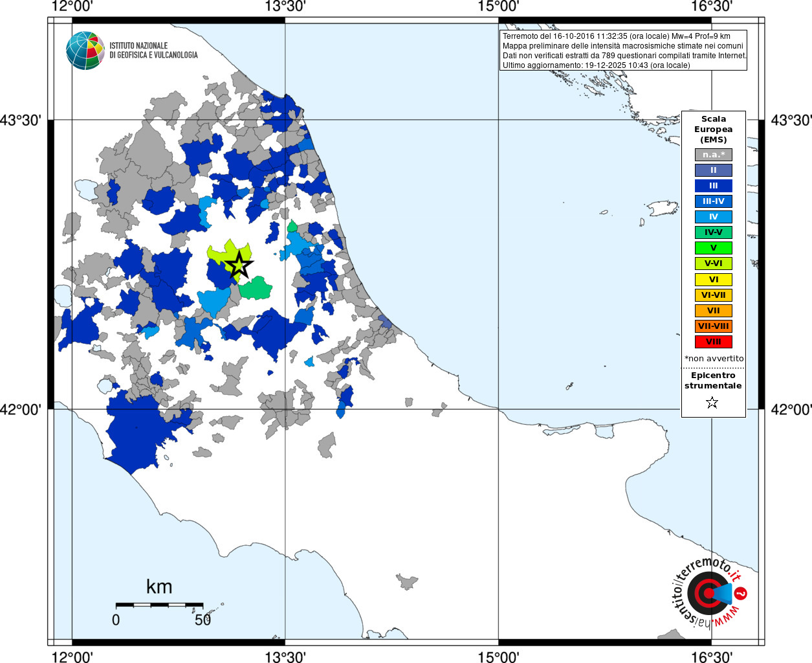Click the 'Ultimo aggiornamento' date line
Image resolution: width=812 pixels, height=663 pixels.
596,65
